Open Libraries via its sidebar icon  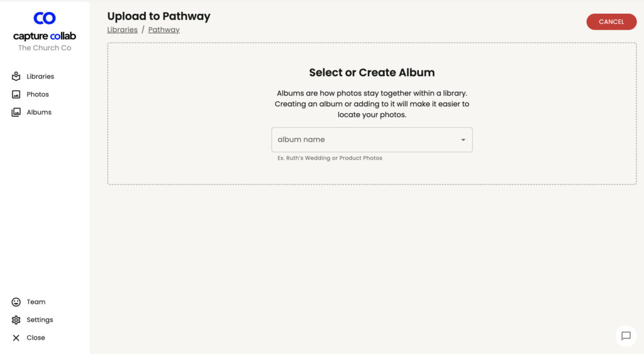tap(16, 76)
